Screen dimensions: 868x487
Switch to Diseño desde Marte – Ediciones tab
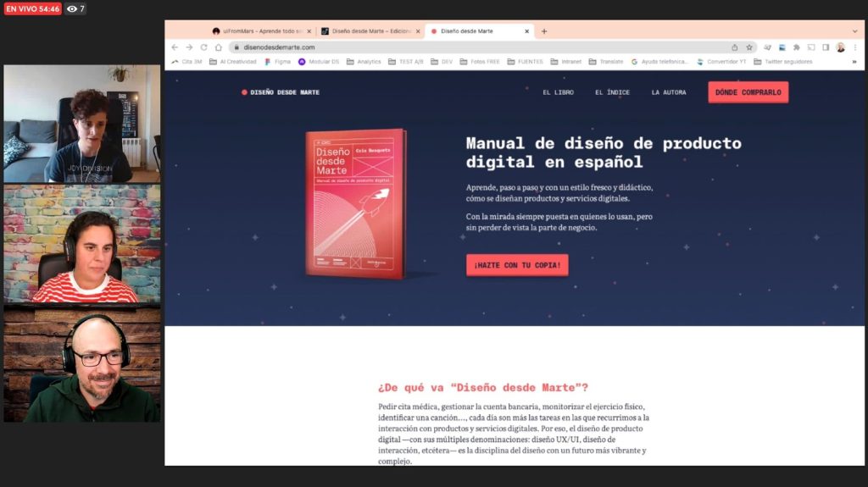click(x=371, y=31)
